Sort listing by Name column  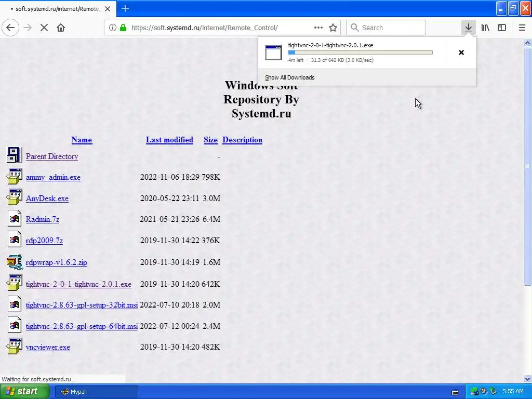pos(82,140)
